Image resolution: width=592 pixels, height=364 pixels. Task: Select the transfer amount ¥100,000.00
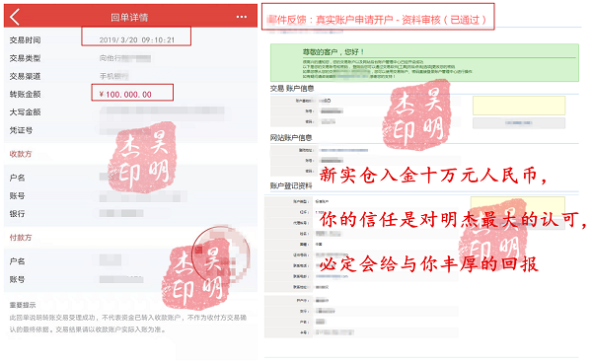point(125,95)
